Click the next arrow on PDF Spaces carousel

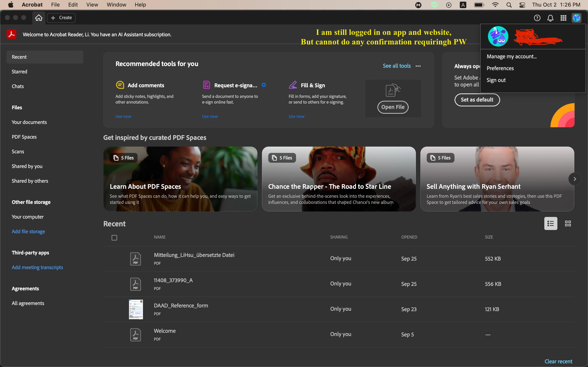tap(575, 179)
